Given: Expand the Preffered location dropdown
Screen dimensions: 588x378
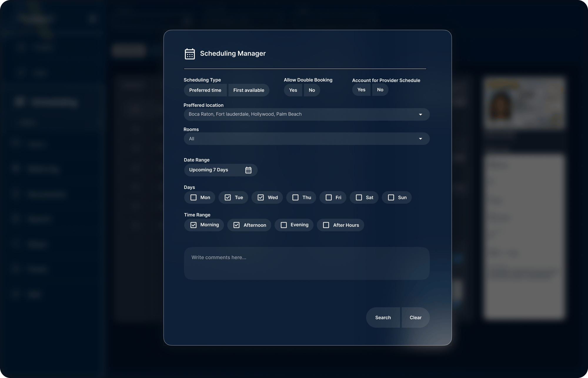Looking at the screenshot, I should point(420,115).
